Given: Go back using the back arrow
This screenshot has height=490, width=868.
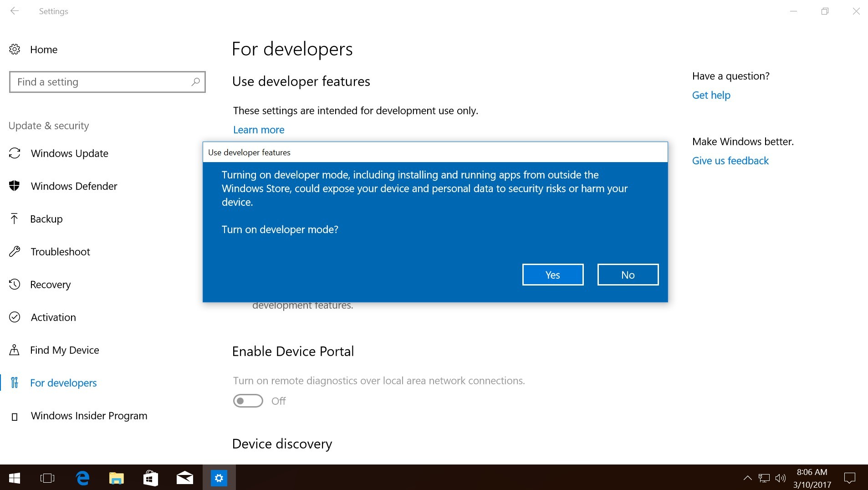Looking at the screenshot, I should point(15,11).
